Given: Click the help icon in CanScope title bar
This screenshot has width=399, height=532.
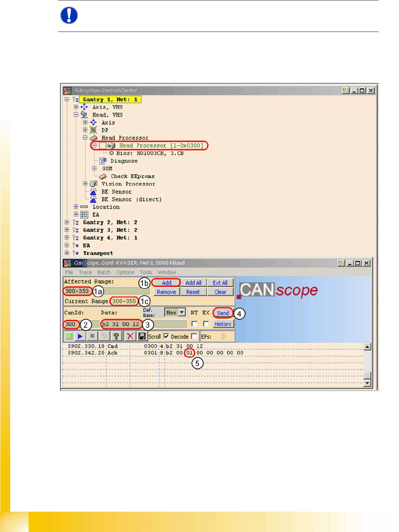Looking at the screenshot, I should click(341, 263).
